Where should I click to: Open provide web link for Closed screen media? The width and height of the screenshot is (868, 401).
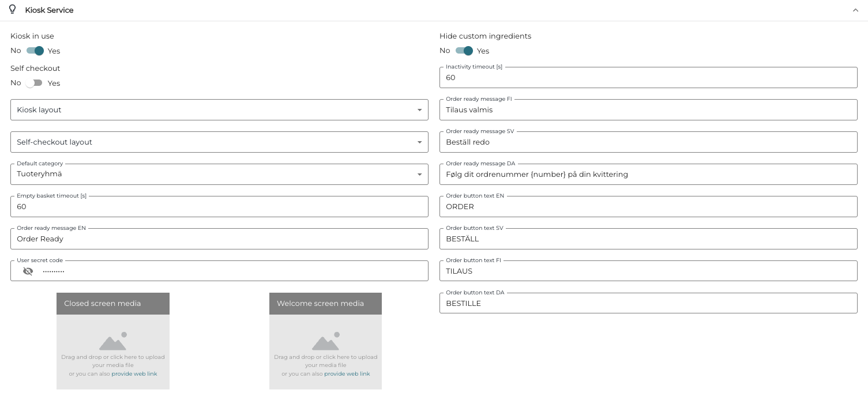click(x=134, y=374)
